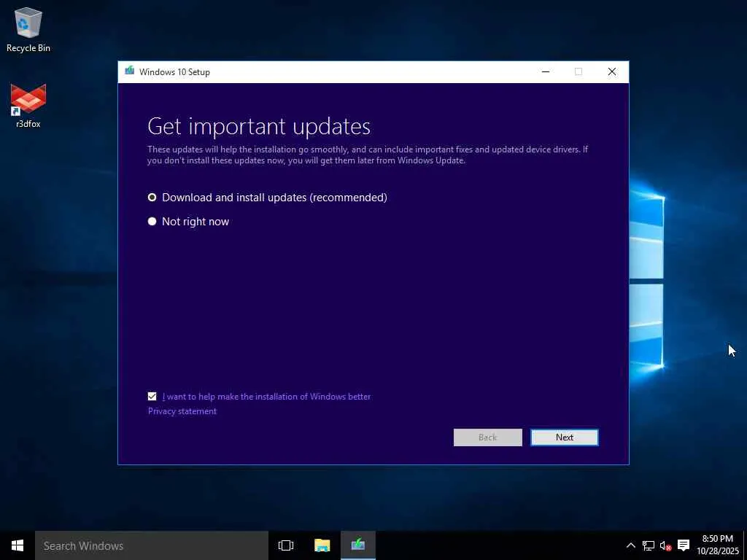Click the disabled maximize button
Screen dimensions: 747x560
click(x=578, y=71)
